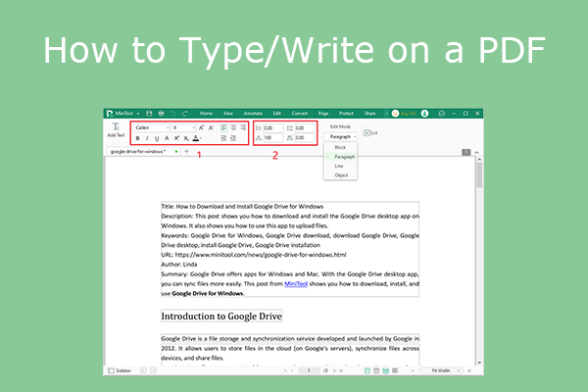Open the Edit tab
Image resolution: width=588 pixels, height=392 pixels.
click(x=276, y=114)
